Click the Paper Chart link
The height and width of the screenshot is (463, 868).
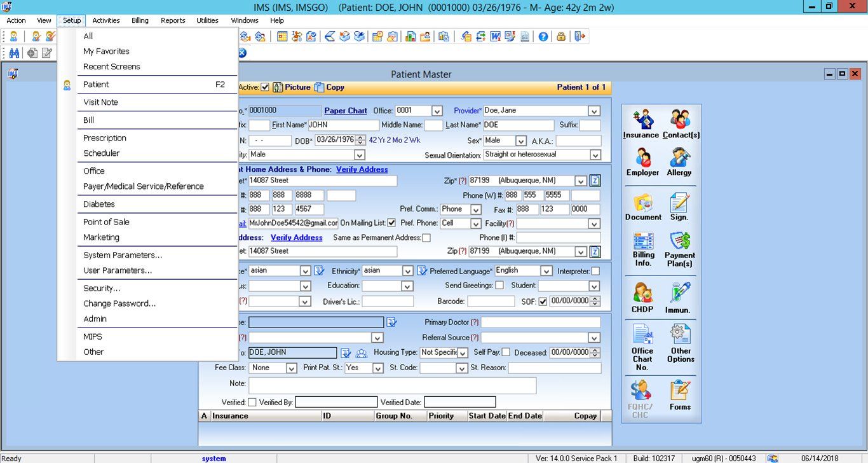(345, 110)
